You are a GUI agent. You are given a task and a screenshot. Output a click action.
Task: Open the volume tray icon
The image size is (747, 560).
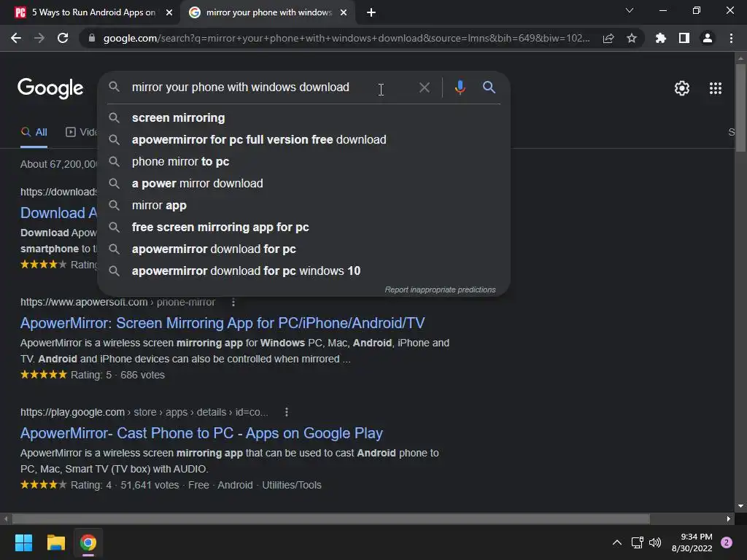pyautogui.click(x=655, y=542)
